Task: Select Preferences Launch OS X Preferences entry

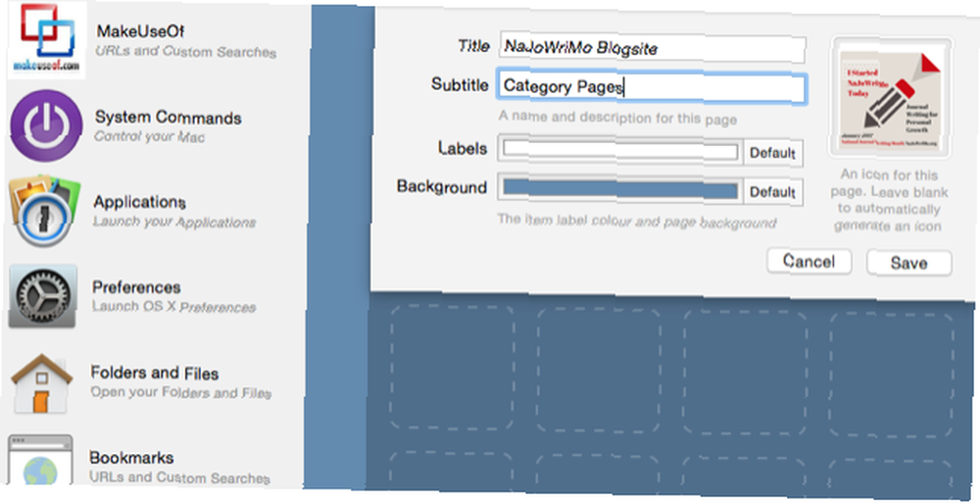Action: tap(174, 297)
